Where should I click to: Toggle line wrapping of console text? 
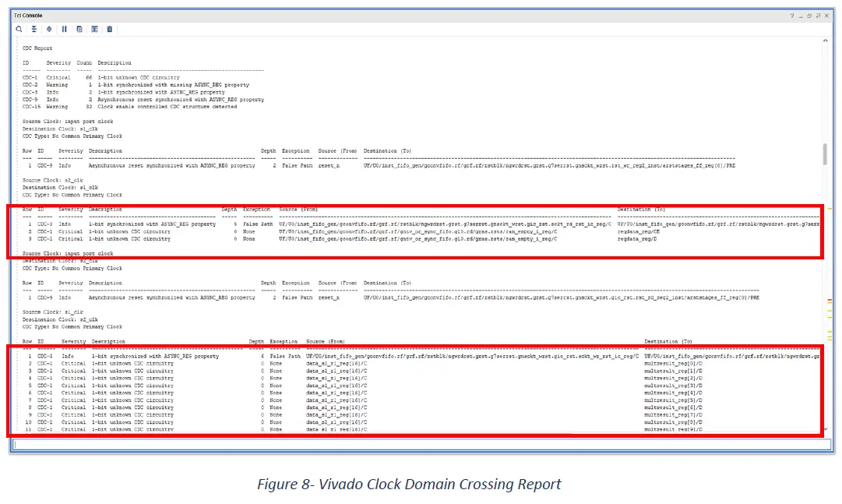(x=94, y=29)
